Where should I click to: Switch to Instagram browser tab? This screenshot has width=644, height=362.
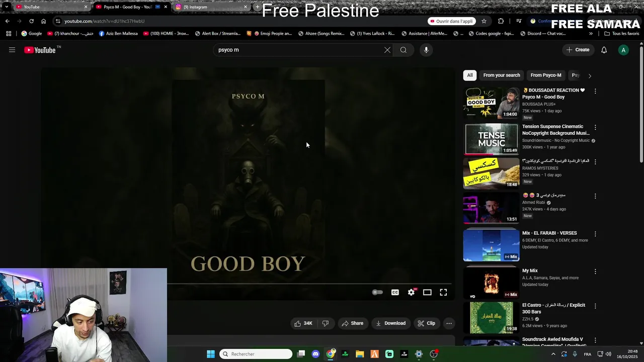(211, 7)
